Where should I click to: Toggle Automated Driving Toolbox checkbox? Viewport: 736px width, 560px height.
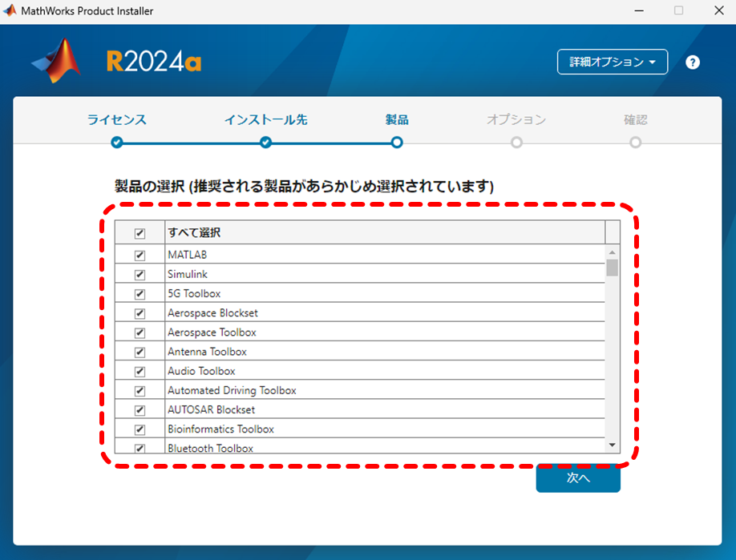(x=140, y=391)
